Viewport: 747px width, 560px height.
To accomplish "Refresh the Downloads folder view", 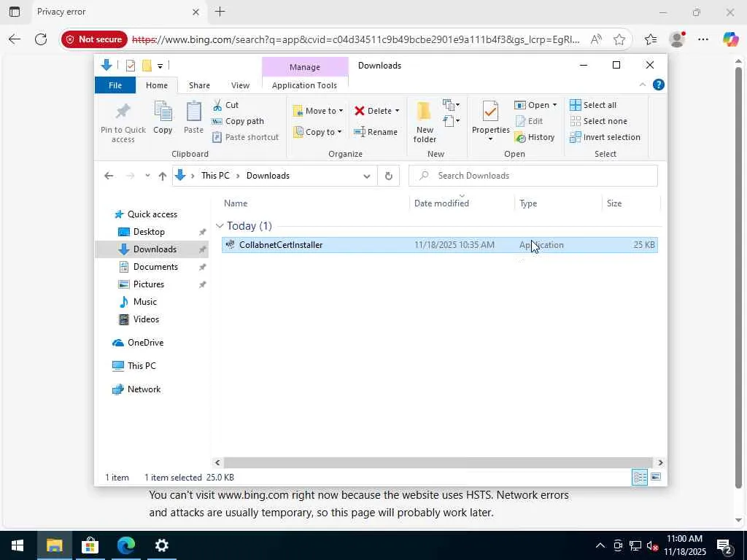I will click(388, 176).
